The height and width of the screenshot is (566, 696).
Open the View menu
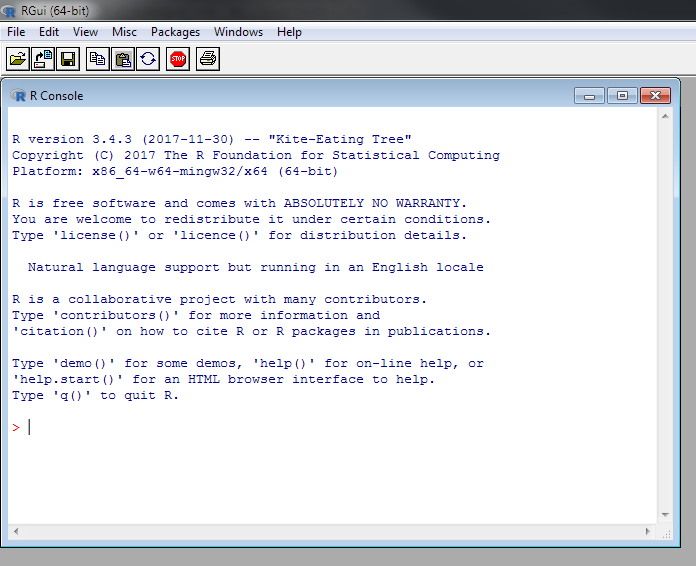coord(85,32)
